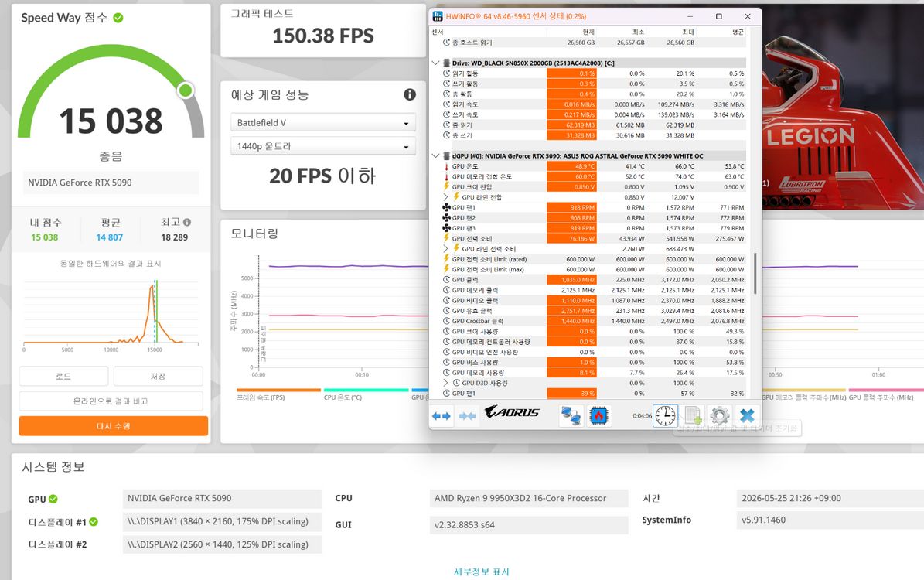Open HWiNFO gear settings icon
This screenshot has height=580, width=924.
click(720, 415)
